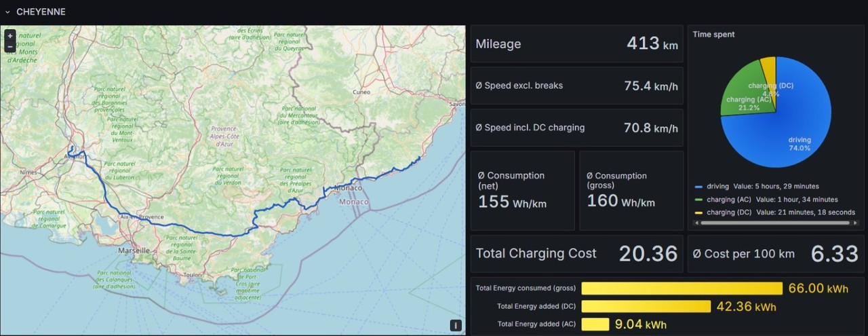This screenshot has height=336, width=868.
Task: Click the 155 Wh/km net consumption value
Action: [x=512, y=202]
